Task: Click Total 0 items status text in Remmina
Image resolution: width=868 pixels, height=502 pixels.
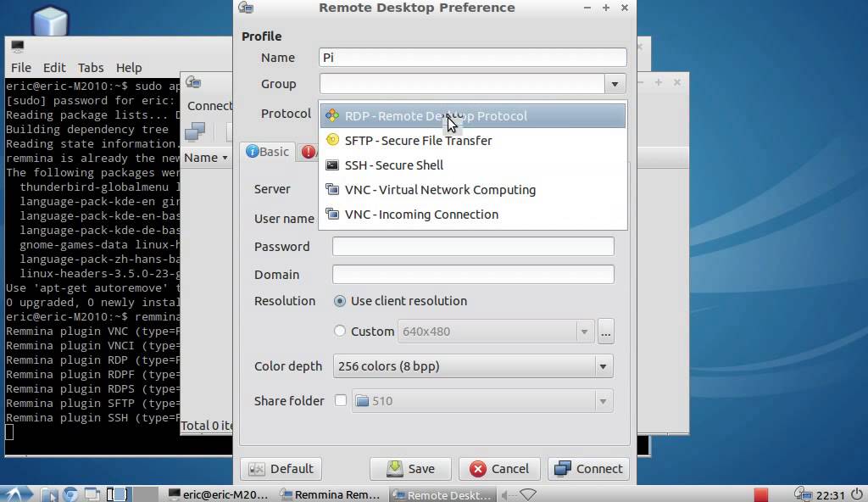Action: [207, 426]
